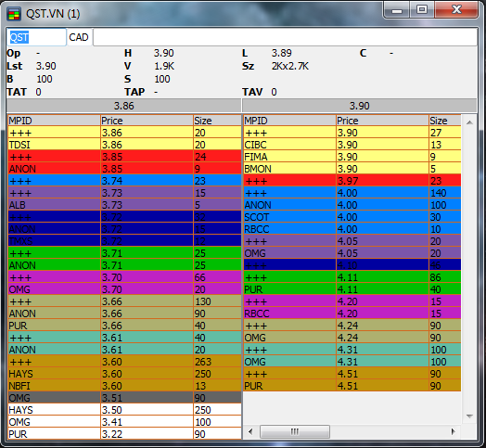Click the ask scrollbar up arrow
This screenshot has width=486, height=448.
point(469,122)
